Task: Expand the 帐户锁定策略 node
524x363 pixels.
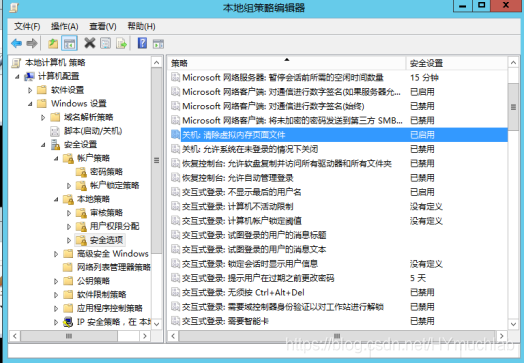Action: [69, 186]
